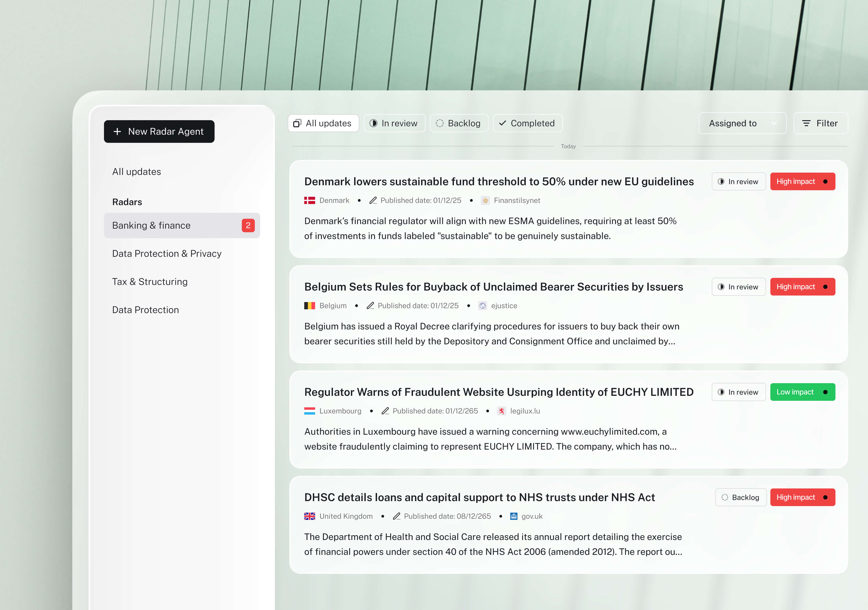This screenshot has height=610, width=868.
Task: Toggle In review status on EUCHY LIMITED update
Action: pyautogui.click(x=738, y=392)
